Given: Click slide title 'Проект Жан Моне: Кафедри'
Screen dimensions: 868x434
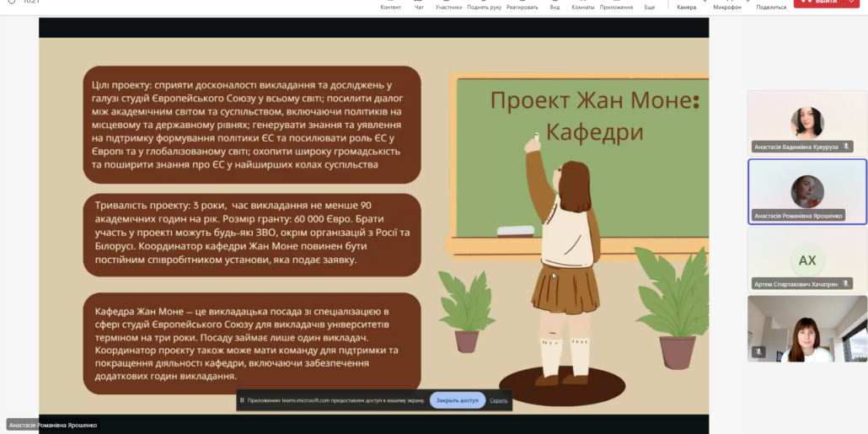Looking at the screenshot, I should (x=595, y=116).
